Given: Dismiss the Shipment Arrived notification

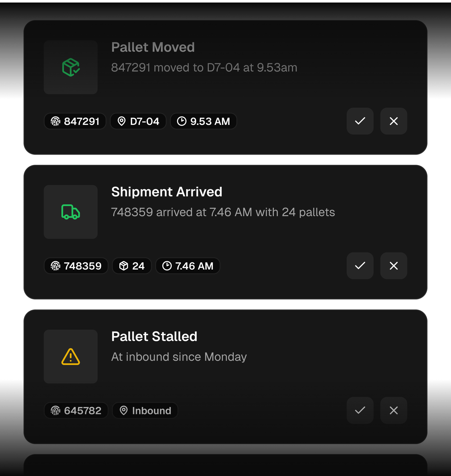Looking at the screenshot, I should [394, 266].
